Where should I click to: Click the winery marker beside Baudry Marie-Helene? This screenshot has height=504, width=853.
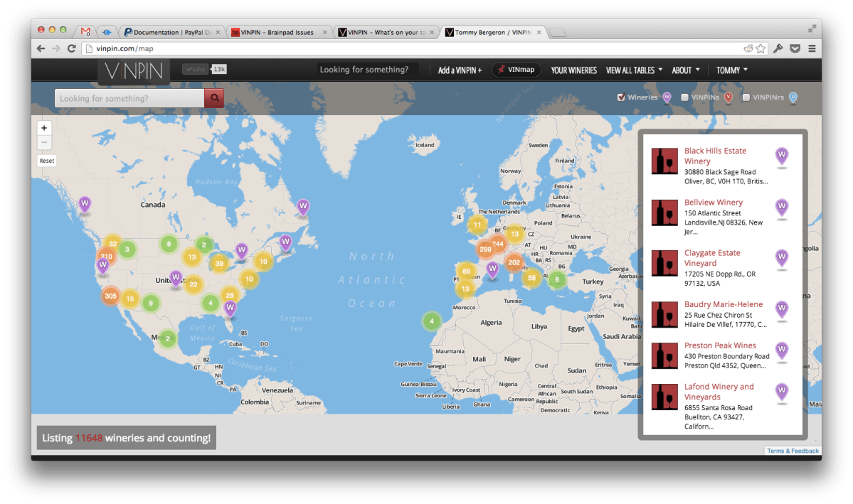click(x=782, y=310)
